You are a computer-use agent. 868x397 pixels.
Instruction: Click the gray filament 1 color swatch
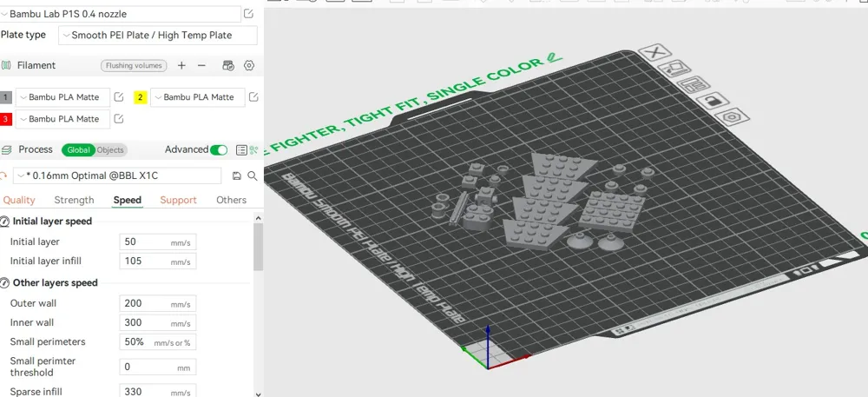coord(5,97)
